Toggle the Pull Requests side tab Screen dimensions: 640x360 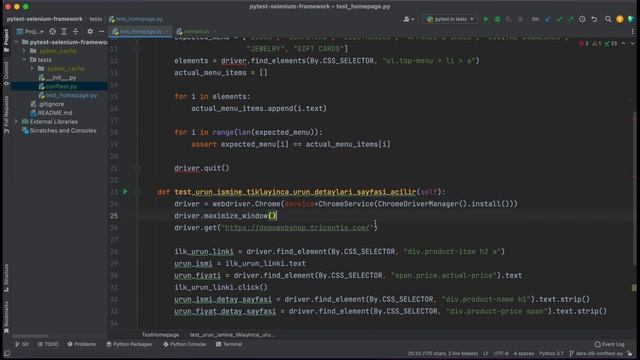click(6, 115)
